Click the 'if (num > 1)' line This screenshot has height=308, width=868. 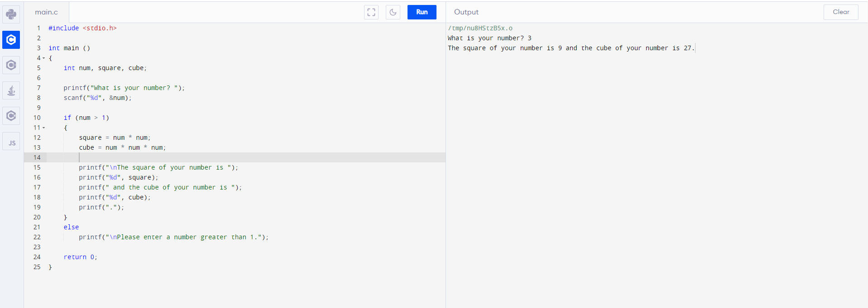[86, 118]
